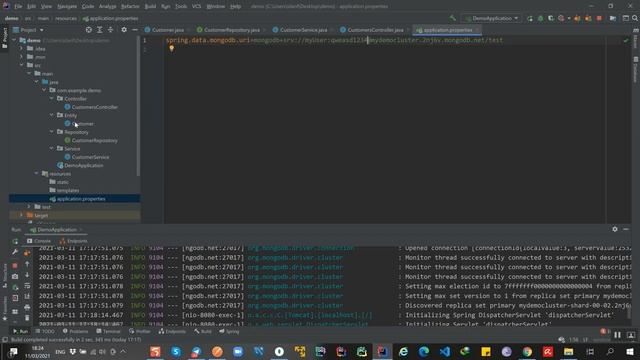Open the Help menu
This screenshot has height=360, width=640.
pyautogui.click(x=235, y=7)
